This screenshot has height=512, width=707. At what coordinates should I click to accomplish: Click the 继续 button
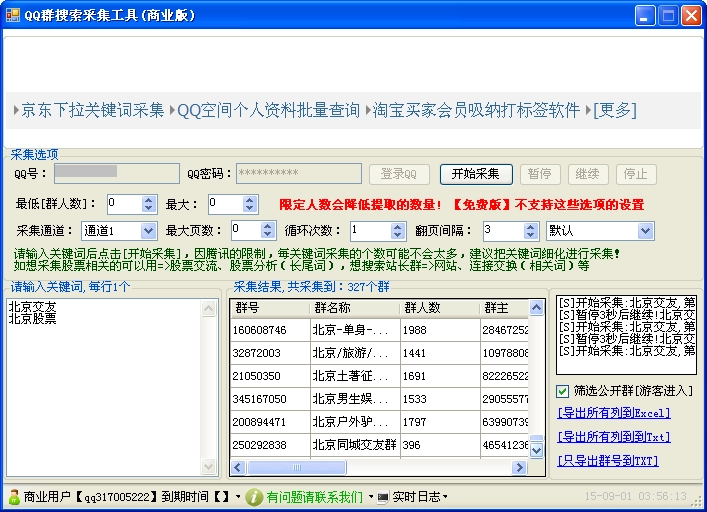click(588, 174)
